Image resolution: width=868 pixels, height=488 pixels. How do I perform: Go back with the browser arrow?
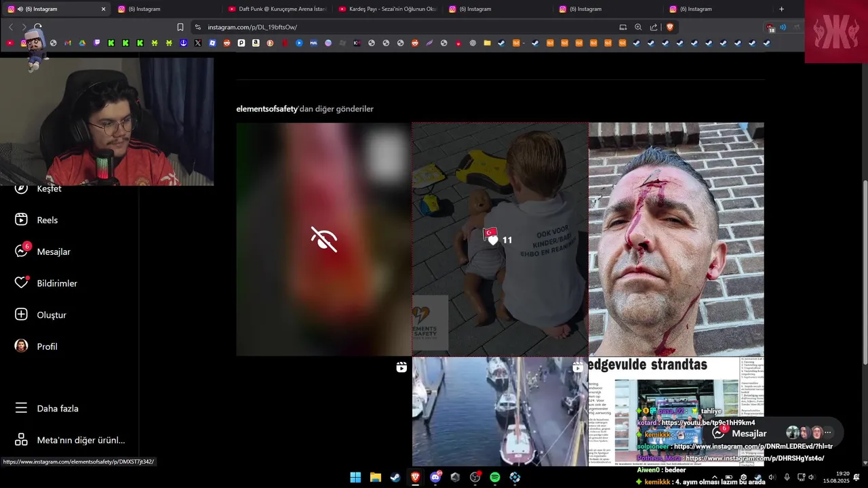(x=11, y=27)
